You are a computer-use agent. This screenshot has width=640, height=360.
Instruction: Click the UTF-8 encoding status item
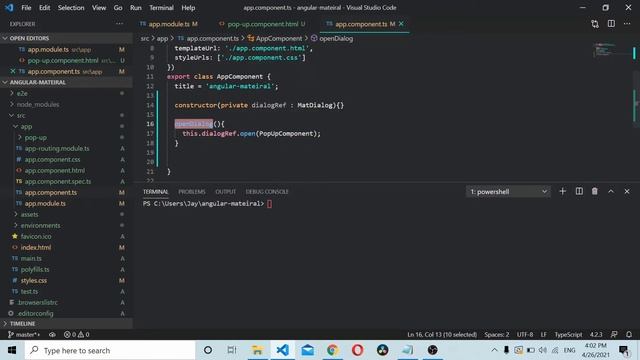click(525, 334)
